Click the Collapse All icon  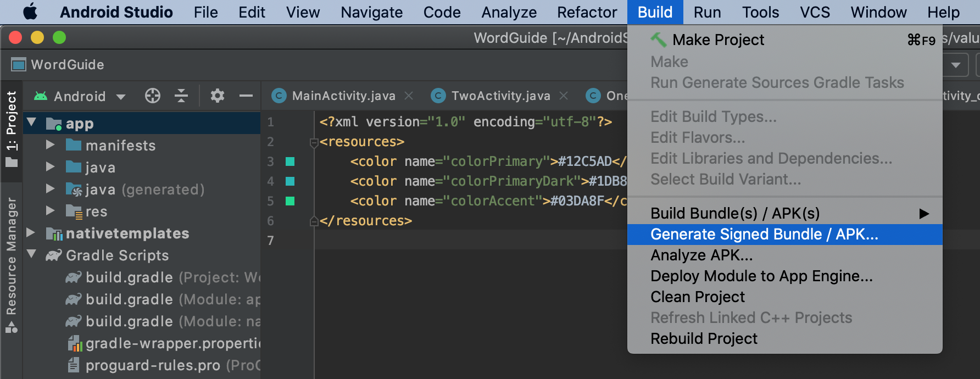tap(181, 96)
